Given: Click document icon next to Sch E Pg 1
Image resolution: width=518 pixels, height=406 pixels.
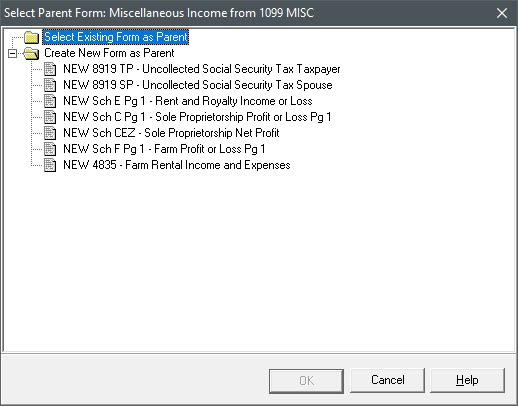Looking at the screenshot, I should click(x=50, y=101).
